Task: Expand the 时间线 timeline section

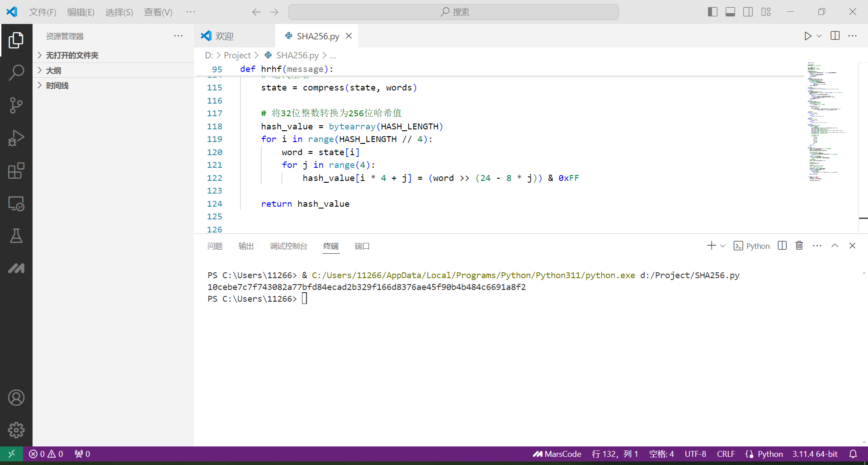Action: (57, 85)
